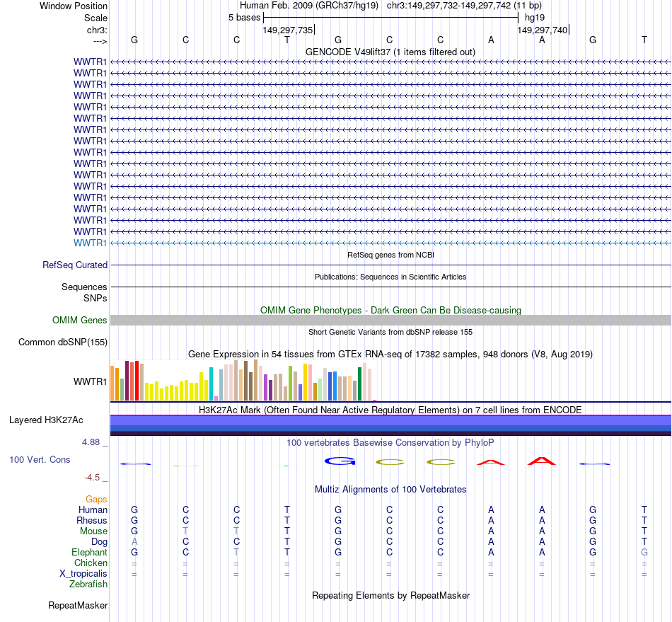Image resolution: width=672 pixels, height=622 pixels.
Task: Open the Multiz Alignments of 100 Vertebrates title
Action: coord(390,489)
